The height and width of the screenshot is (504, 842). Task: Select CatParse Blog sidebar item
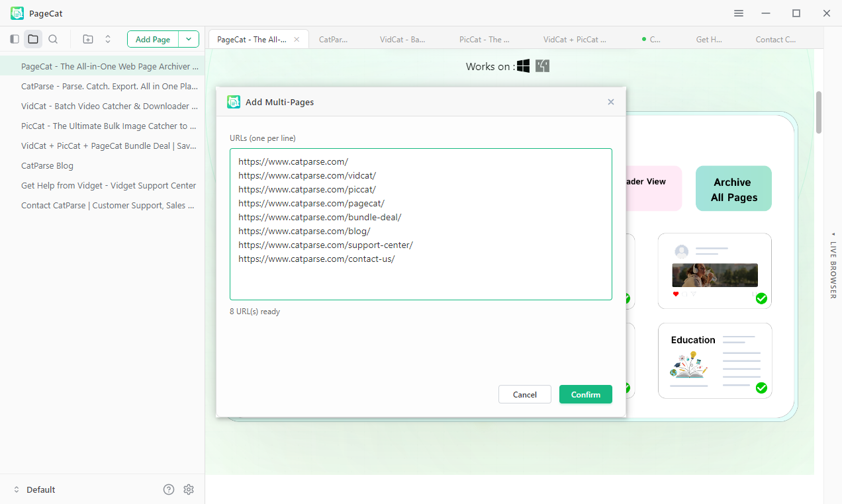pos(103,165)
